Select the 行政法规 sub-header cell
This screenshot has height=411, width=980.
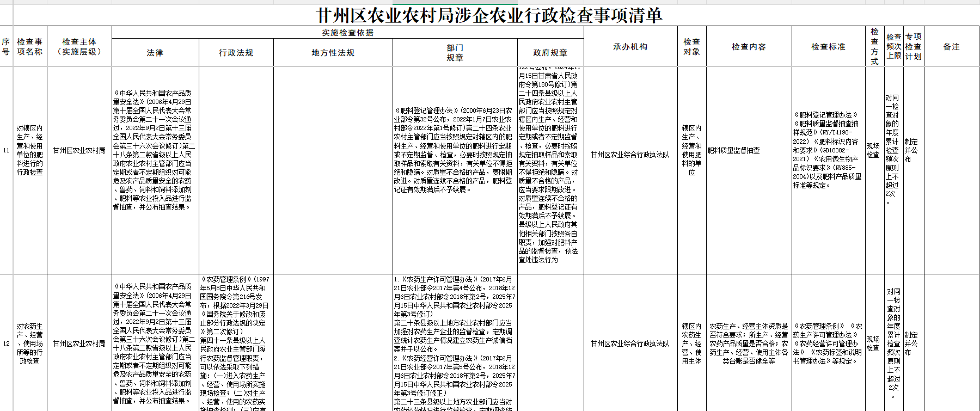236,53
